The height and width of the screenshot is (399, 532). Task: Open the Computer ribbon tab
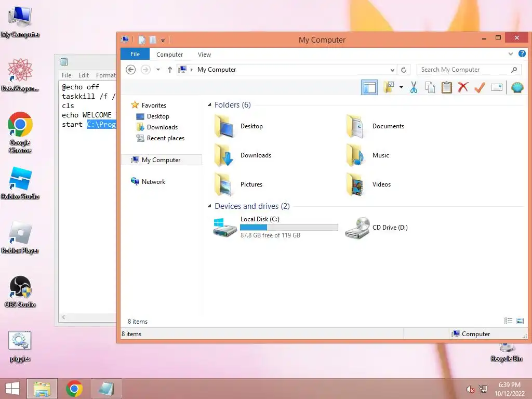pyautogui.click(x=170, y=54)
